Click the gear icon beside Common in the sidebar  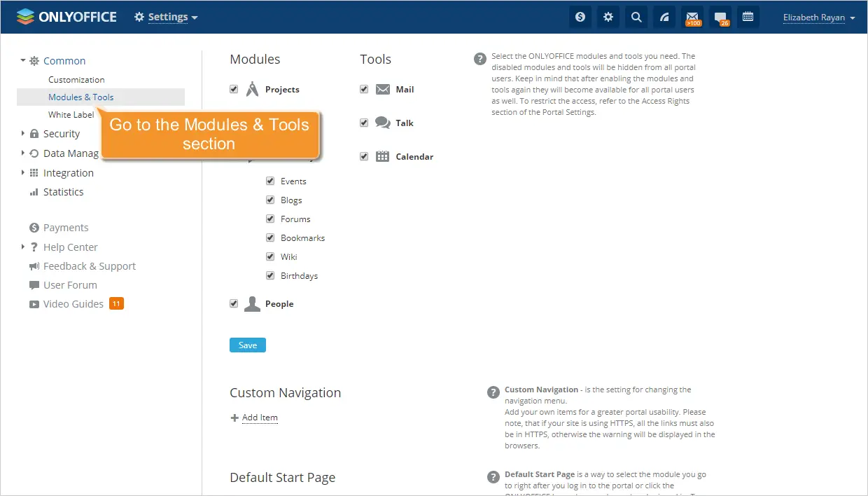34,61
